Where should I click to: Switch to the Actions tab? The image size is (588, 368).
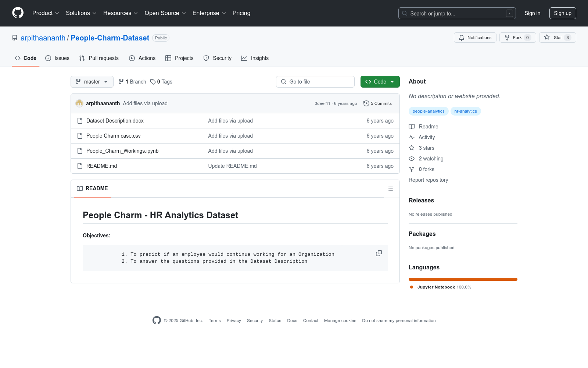tap(142, 58)
